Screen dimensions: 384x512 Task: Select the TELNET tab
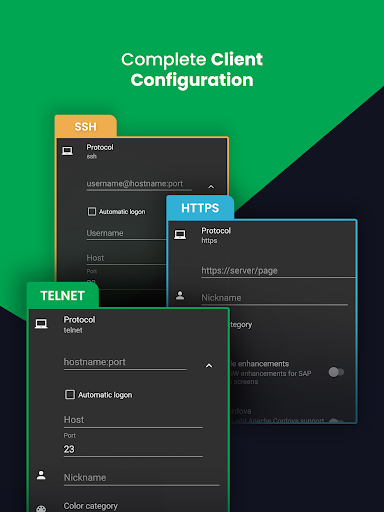point(63,295)
